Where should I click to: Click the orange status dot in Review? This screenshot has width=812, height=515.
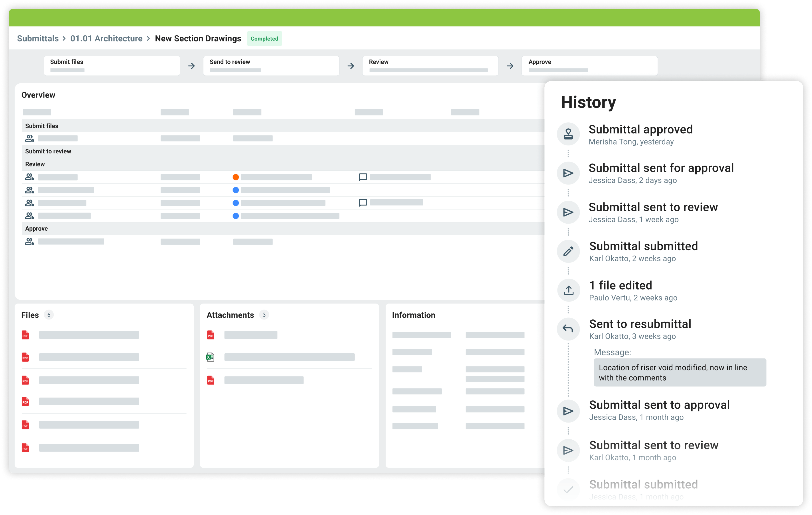[236, 177]
